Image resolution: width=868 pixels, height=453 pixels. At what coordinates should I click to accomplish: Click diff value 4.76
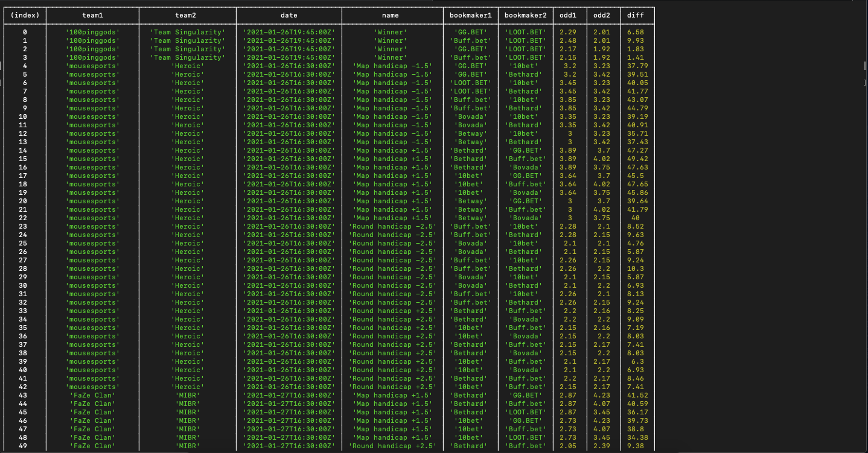(636, 243)
